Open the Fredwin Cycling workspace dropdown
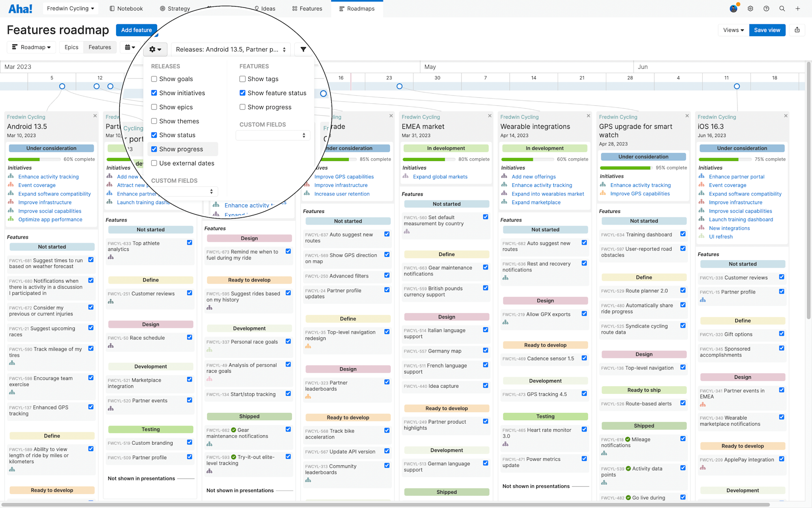 coord(70,9)
